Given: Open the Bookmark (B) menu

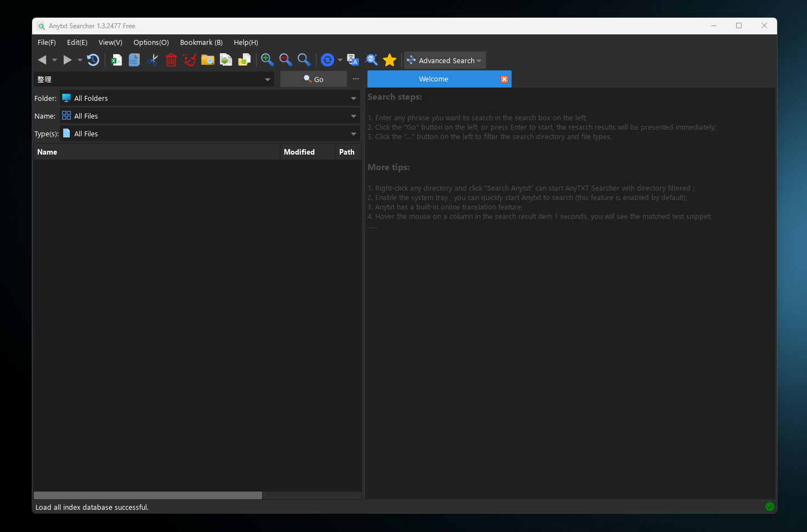Looking at the screenshot, I should click(201, 43).
